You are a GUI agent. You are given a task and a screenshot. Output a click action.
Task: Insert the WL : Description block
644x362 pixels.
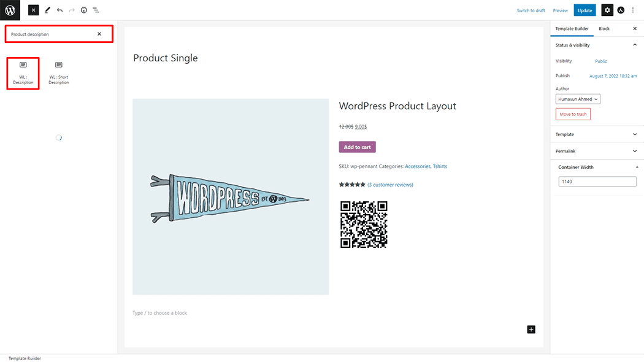(x=23, y=73)
